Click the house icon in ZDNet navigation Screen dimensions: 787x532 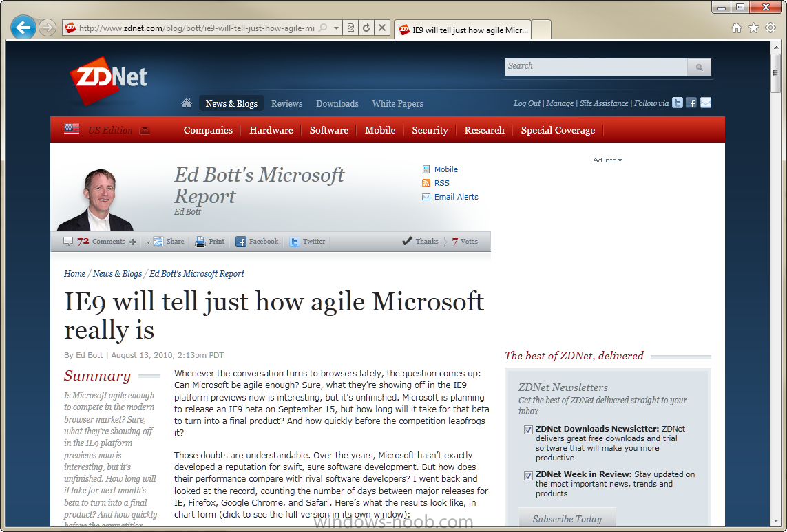pos(186,103)
